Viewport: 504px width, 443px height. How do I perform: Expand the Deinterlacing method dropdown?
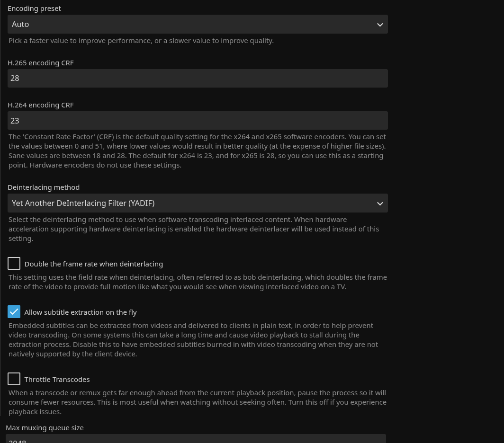coord(189,203)
